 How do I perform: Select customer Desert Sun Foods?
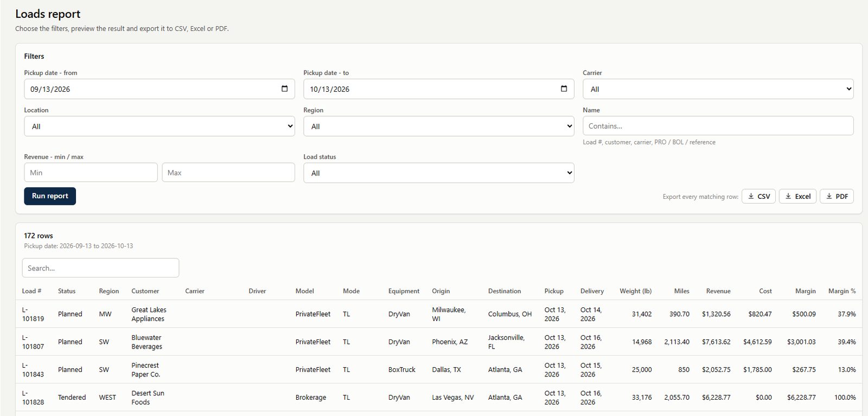[148, 397]
